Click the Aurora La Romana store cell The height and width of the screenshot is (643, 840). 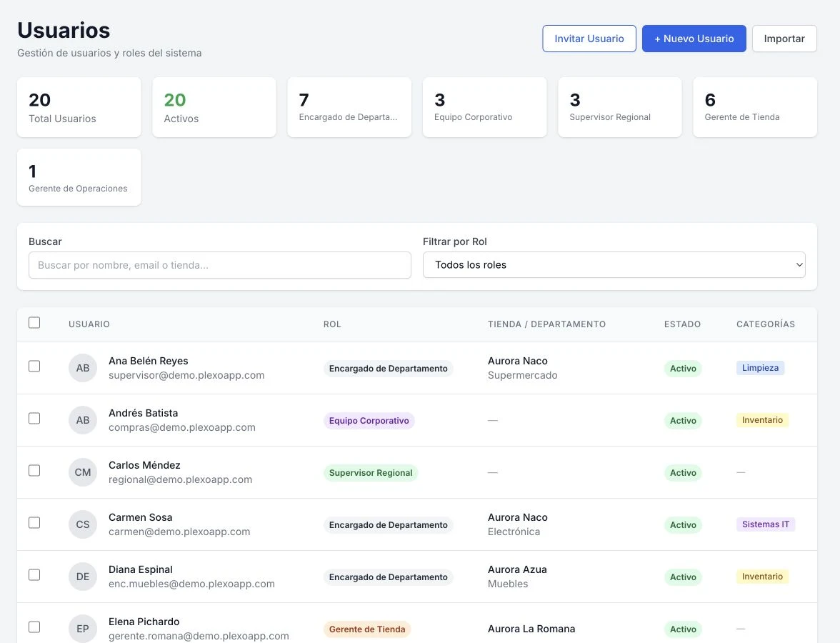(x=531, y=629)
